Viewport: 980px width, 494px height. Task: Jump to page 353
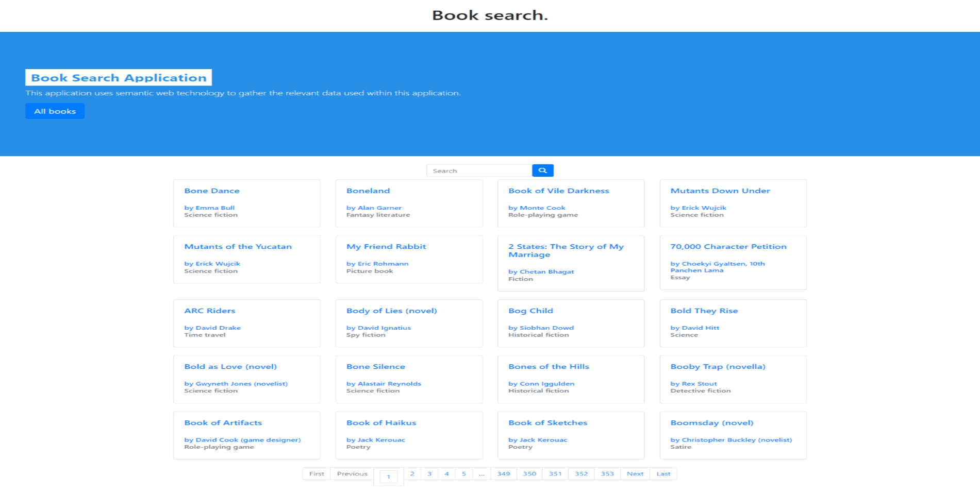607,474
